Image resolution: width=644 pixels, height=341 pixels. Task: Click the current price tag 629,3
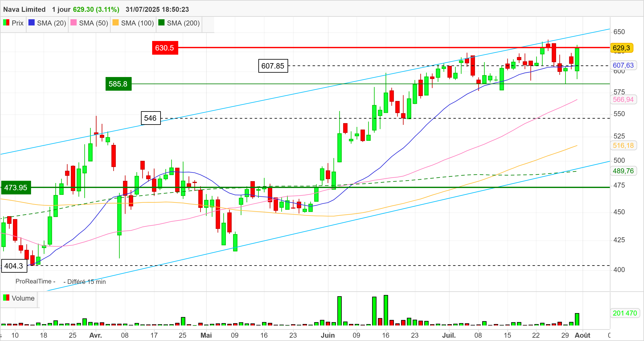621,48
